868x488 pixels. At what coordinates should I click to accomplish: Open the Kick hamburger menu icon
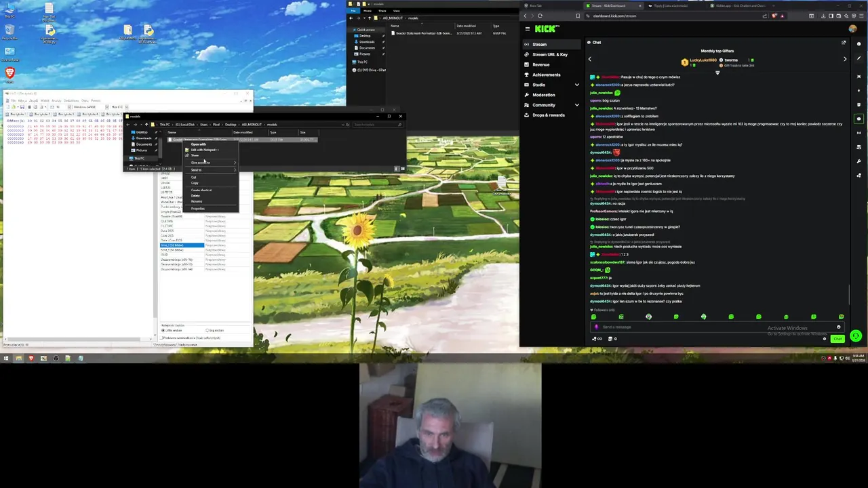click(x=528, y=28)
